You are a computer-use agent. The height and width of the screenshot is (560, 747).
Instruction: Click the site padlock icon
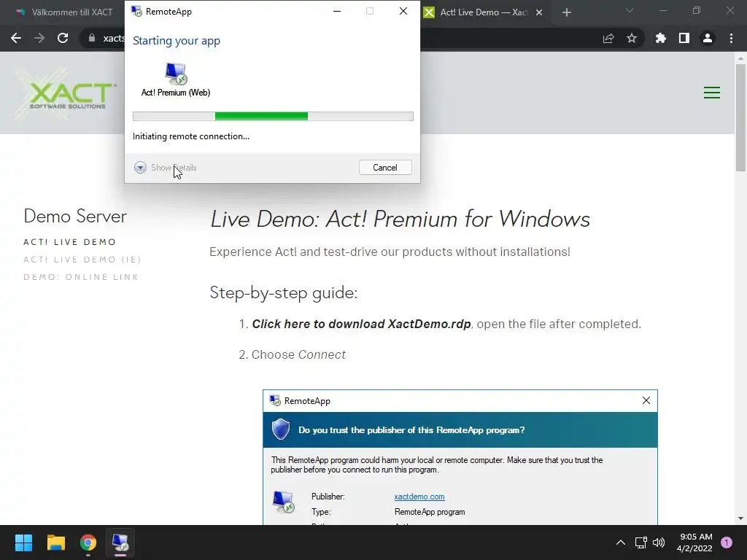(x=92, y=38)
